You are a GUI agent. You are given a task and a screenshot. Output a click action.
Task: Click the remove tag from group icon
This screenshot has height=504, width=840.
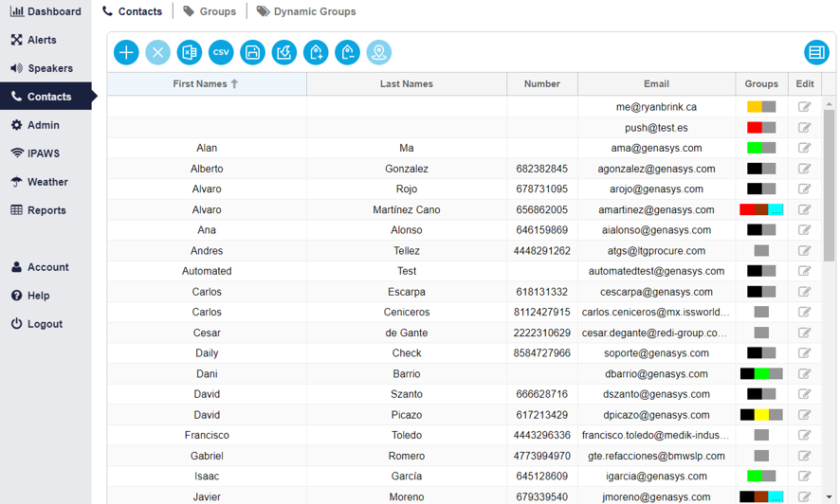[x=347, y=53]
